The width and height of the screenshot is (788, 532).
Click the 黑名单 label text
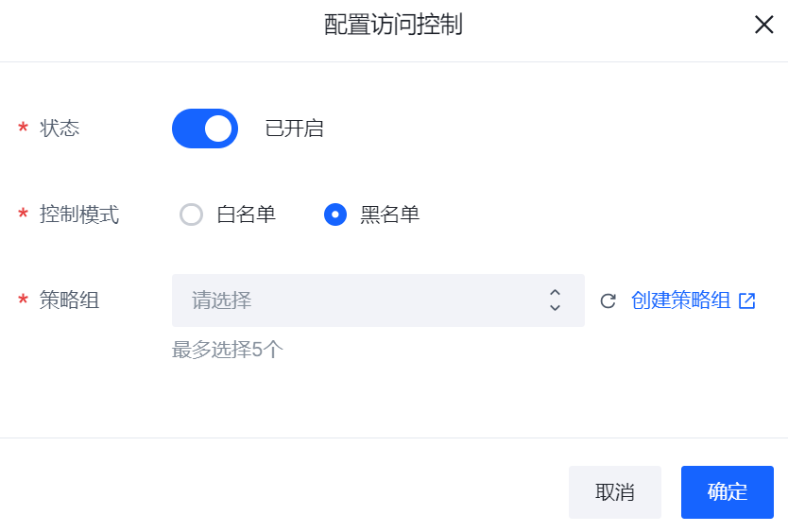click(x=390, y=215)
